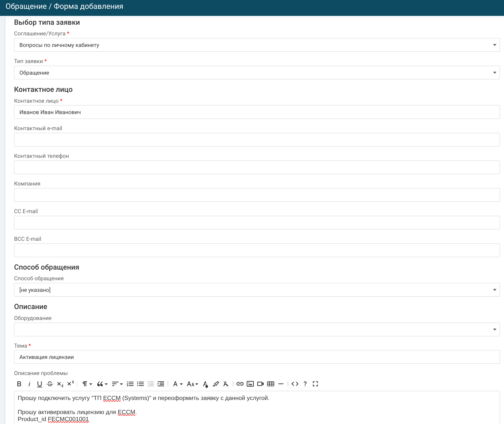The width and height of the screenshot is (504, 424).
Task: Toggle fullscreen mode for the editor
Action: click(x=315, y=384)
